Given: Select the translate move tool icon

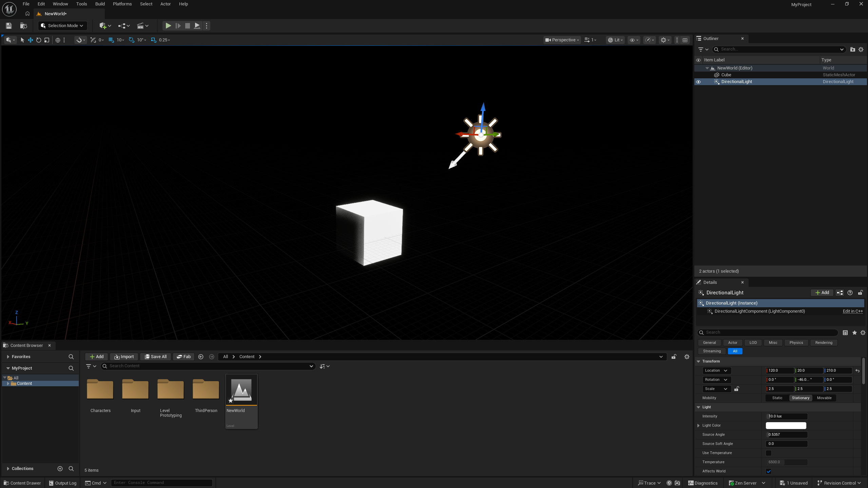Looking at the screenshot, I should [x=31, y=40].
